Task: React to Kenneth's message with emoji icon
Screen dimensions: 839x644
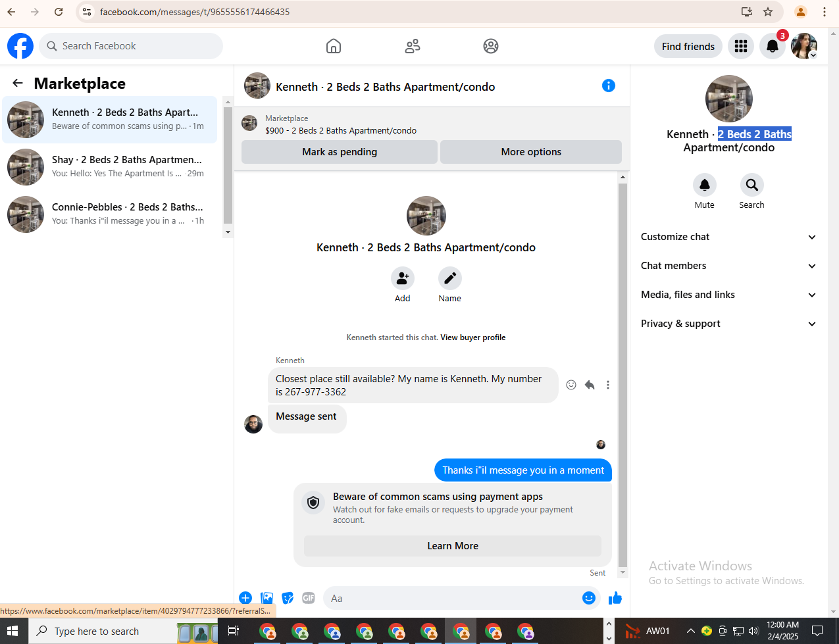Action: pyautogui.click(x=571, y=385)
